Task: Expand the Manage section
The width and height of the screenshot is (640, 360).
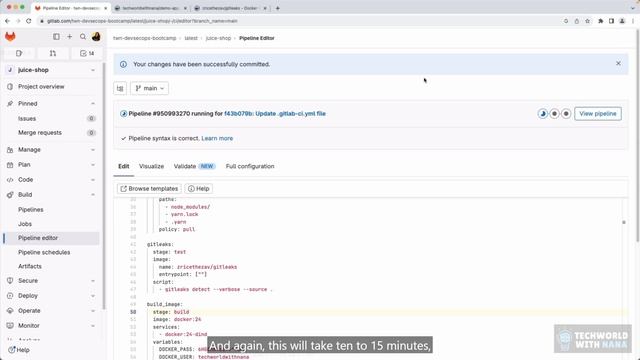Action: [x=52, y=150]
